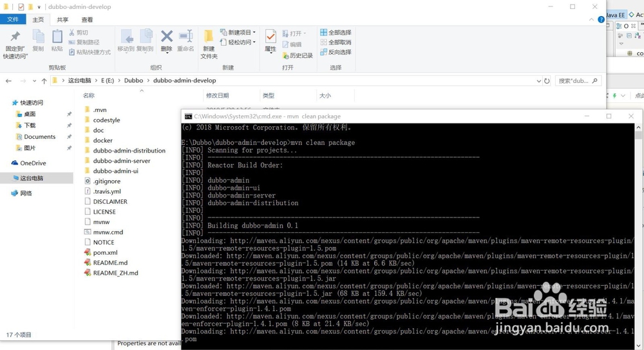This screenshot has height=350, width=644.
Task: Select Network (网络) in sidebar
Action: (21, 193)
